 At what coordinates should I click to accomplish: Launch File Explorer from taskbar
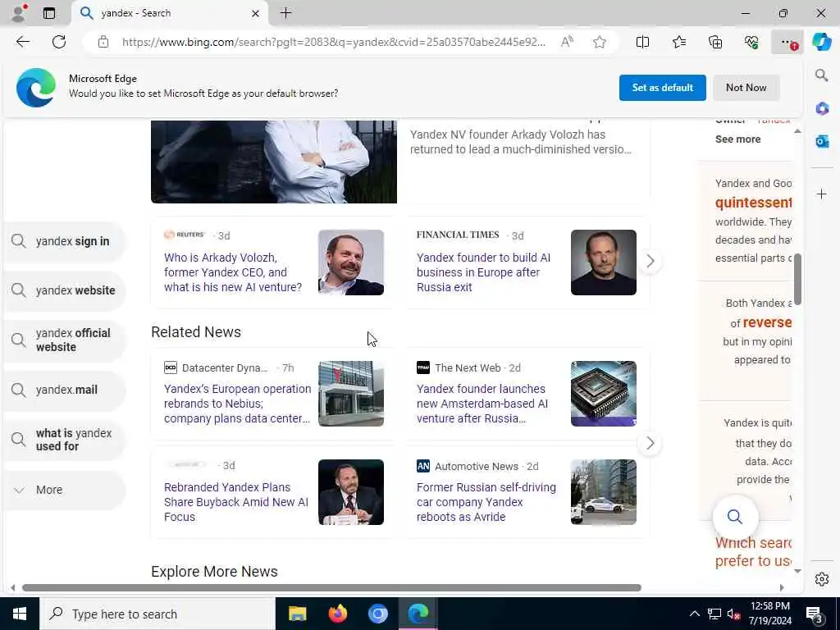(x=297, y=614)
